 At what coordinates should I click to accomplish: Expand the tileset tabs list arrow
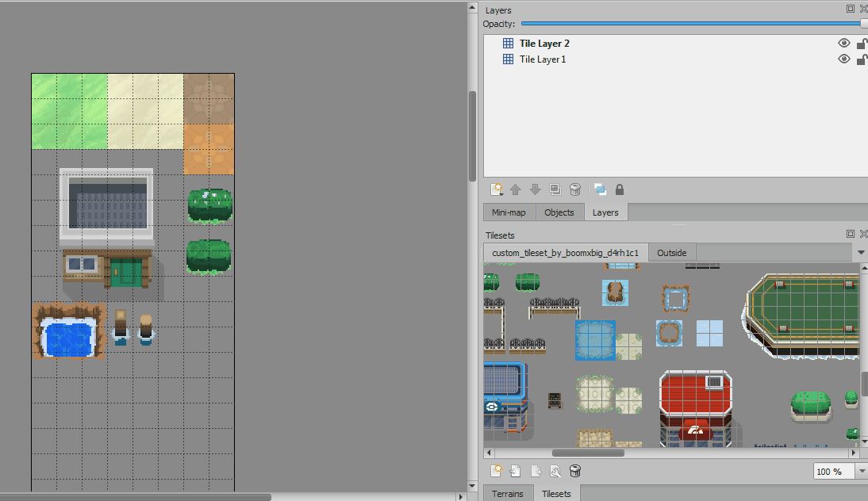click(862, 253)
